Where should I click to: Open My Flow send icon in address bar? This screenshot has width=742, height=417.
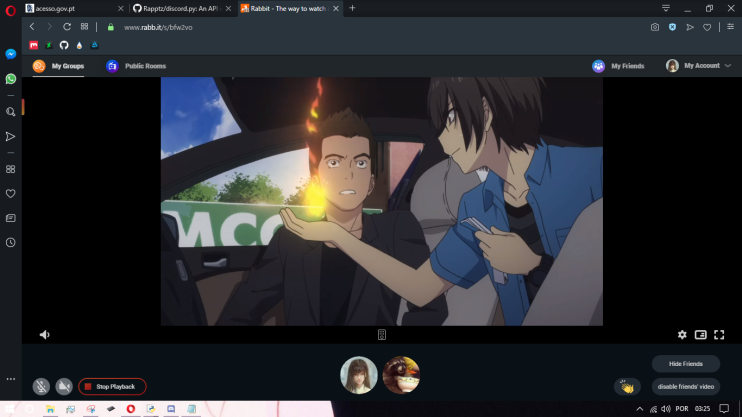(x=690, y=27)
